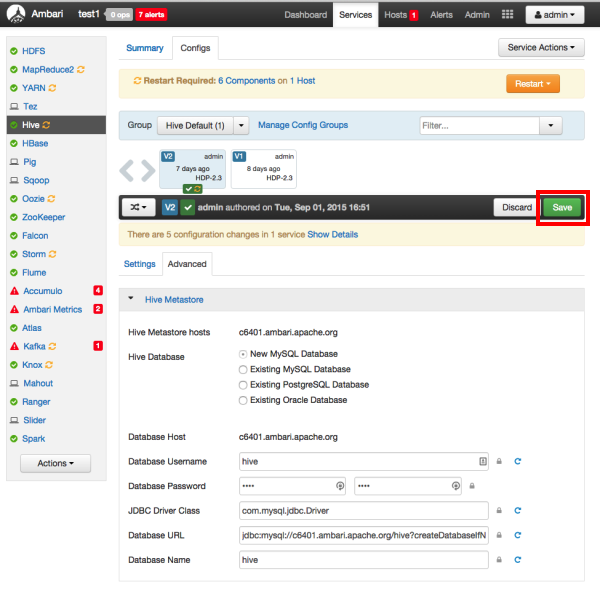
Task: Select New MySQL Database radio option
Action: coord(243,354)
